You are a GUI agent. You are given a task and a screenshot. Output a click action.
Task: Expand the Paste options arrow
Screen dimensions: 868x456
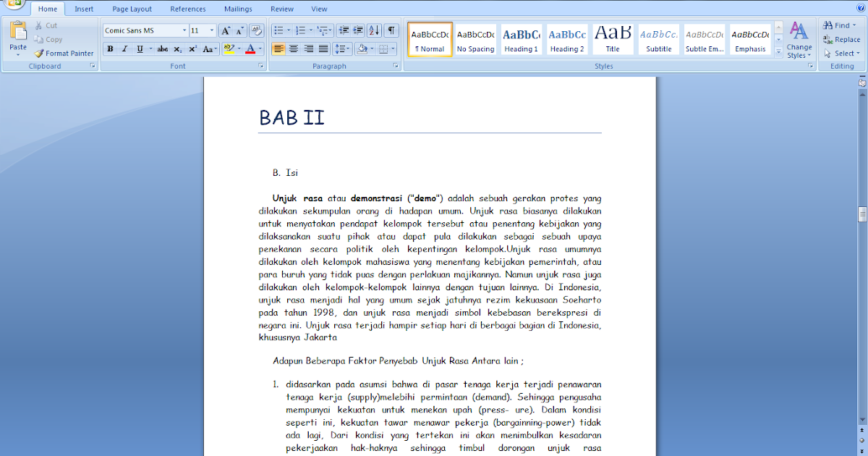(x=18, y=54)
